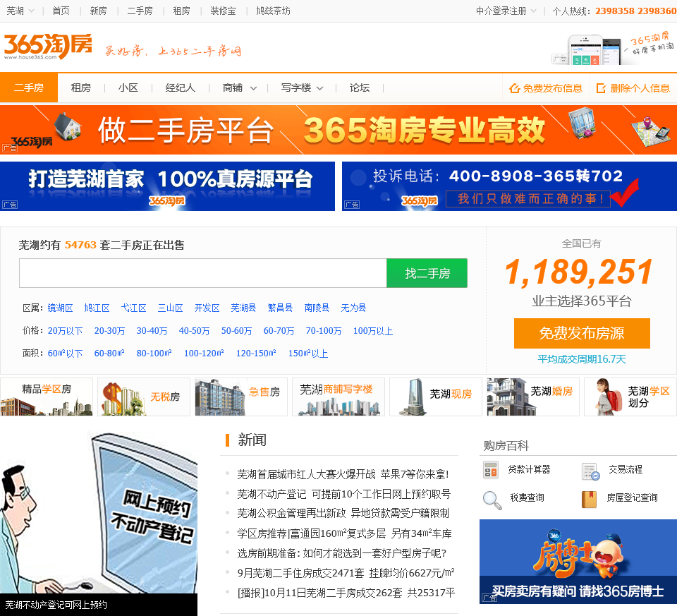Filter by area 80-100㎡
Screen dimensions: 677x616
tap(154, 354)
